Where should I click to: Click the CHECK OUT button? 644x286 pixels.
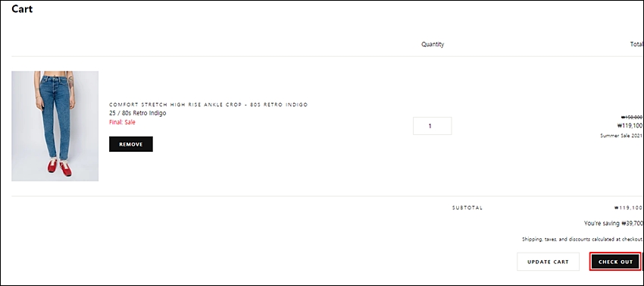coord(615,262)
